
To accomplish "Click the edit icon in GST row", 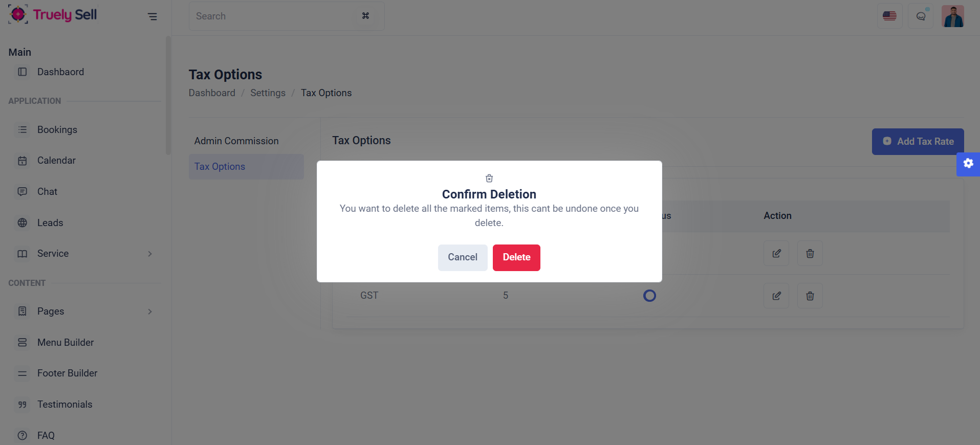I will (x=776, y=296).
